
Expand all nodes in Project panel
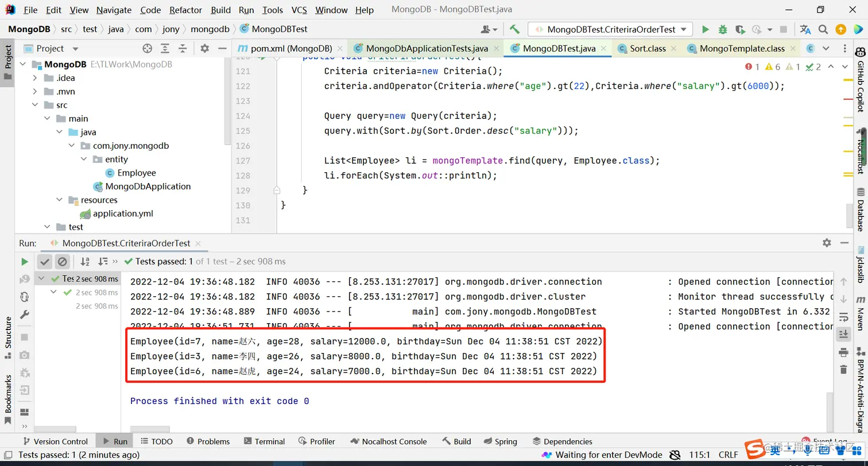point(165,49)
